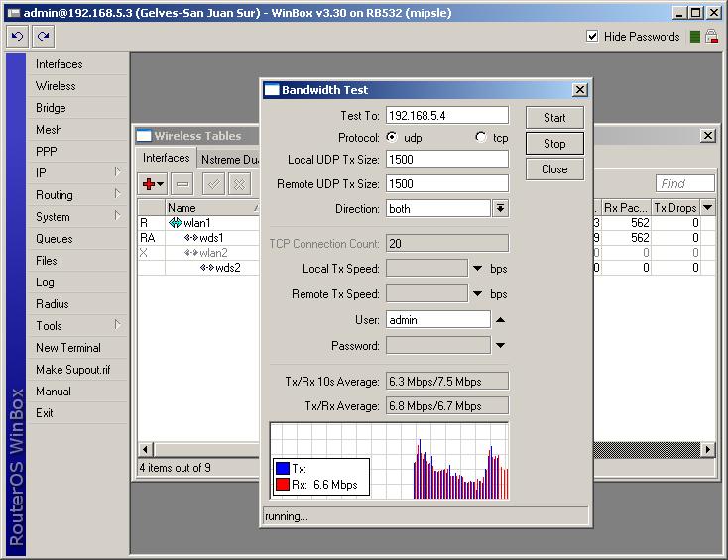The image size is (728, 560).
Task: Open the Mesh menu
Action: point(76,130)
